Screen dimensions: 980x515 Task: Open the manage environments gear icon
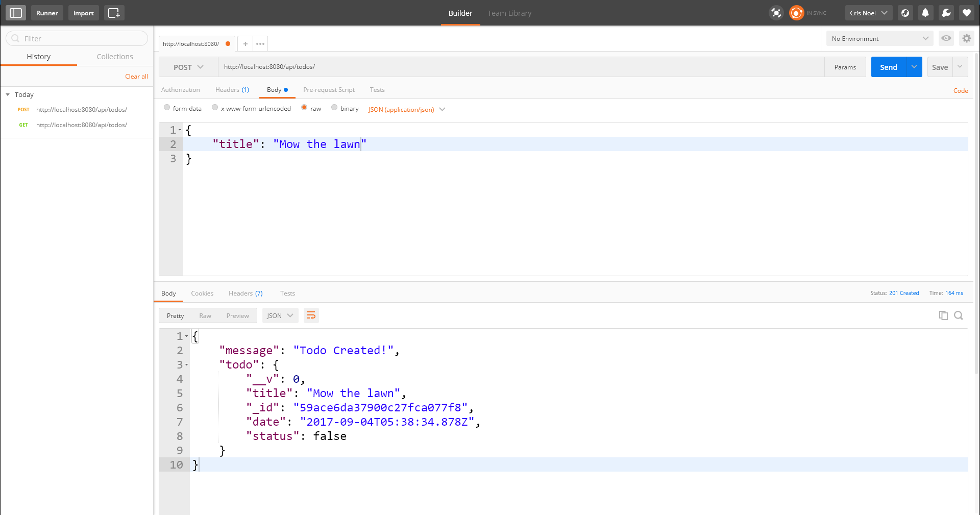pos(966,38)
